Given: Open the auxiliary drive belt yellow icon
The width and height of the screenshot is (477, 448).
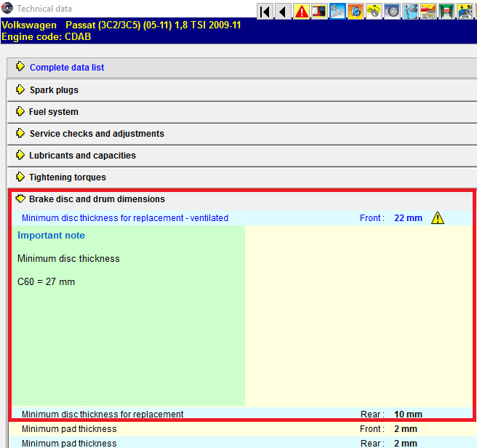Looking at the screenshot, I should pos(374,12).
